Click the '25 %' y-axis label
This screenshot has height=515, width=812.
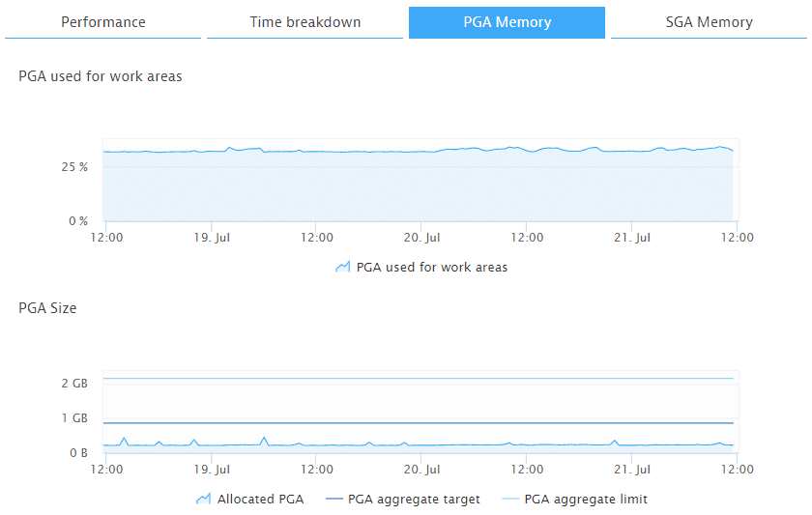click(x=74, y=167)
